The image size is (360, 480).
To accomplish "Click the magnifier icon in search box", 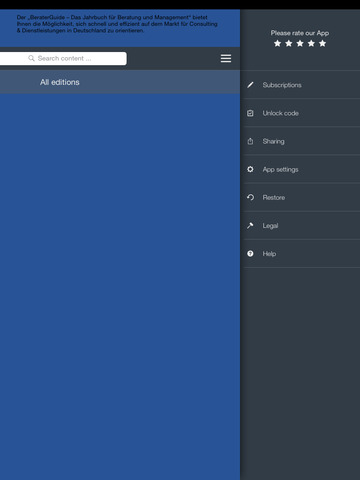I will (x=31, y=58).
